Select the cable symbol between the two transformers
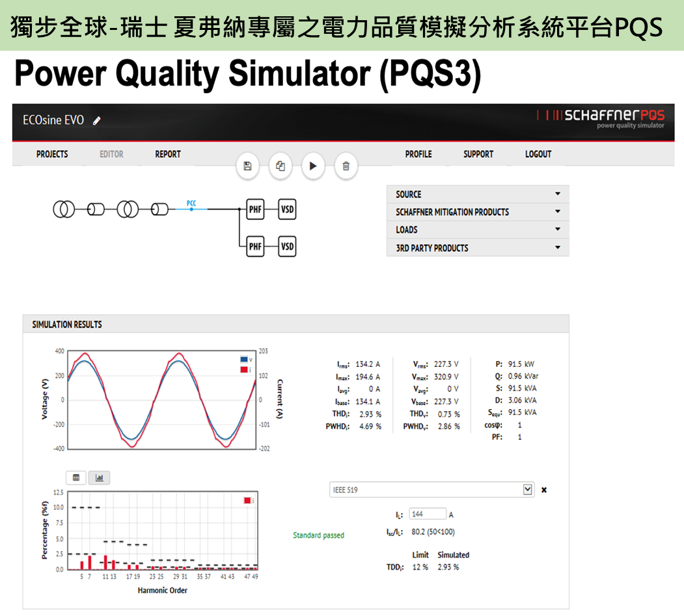684x616 pixels. point(96,209)
